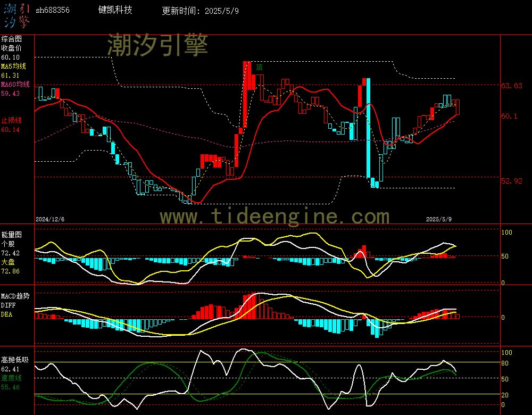Screen dimensions: 532x415
Task: Click the 个股 legend label
Action: tap(8, 244)
